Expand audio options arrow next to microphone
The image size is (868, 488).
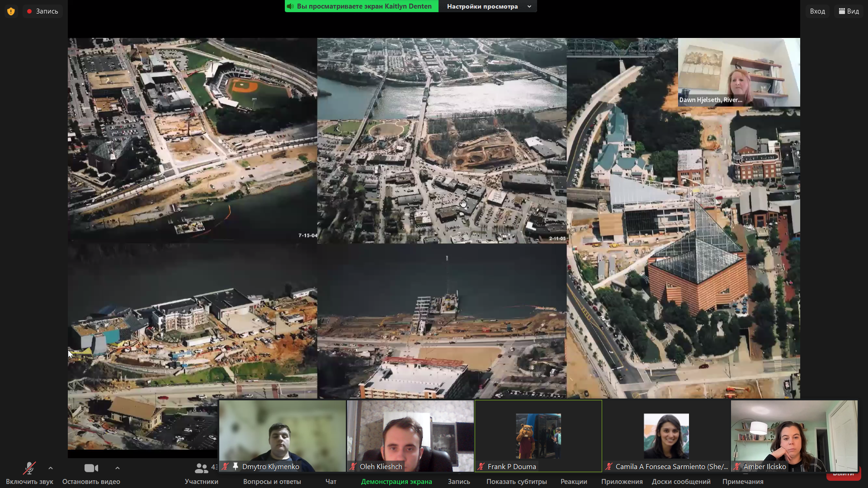tap(51, 468)
